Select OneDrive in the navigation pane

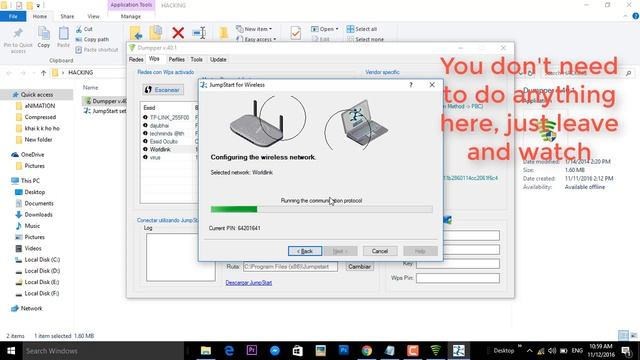pyautogui.click(x=32, y=155)
